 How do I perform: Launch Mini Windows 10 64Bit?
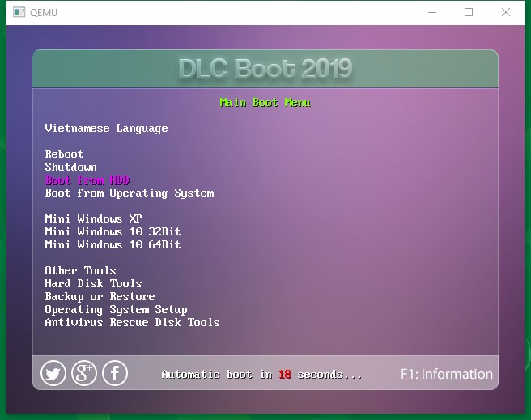tap(113, 244)
